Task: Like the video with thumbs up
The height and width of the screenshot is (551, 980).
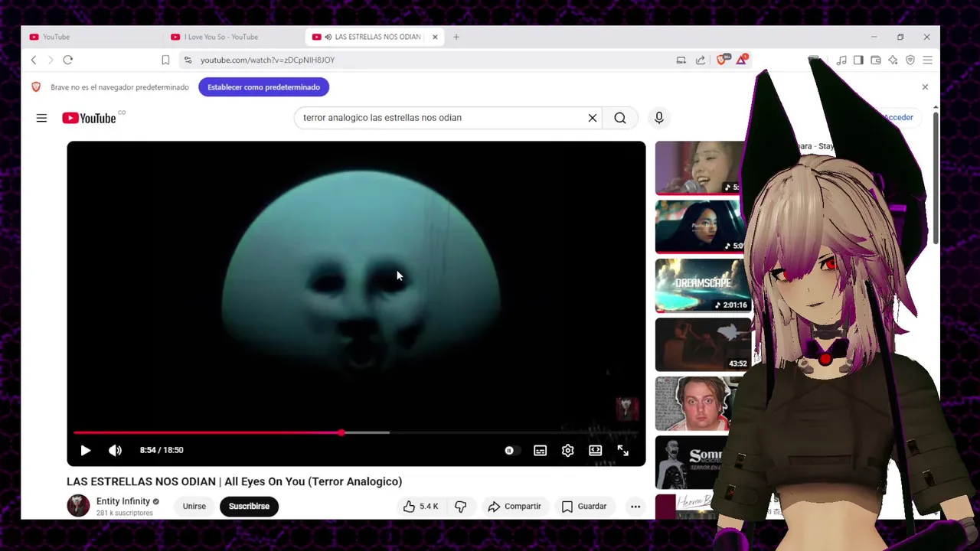Action: (420, 506)
